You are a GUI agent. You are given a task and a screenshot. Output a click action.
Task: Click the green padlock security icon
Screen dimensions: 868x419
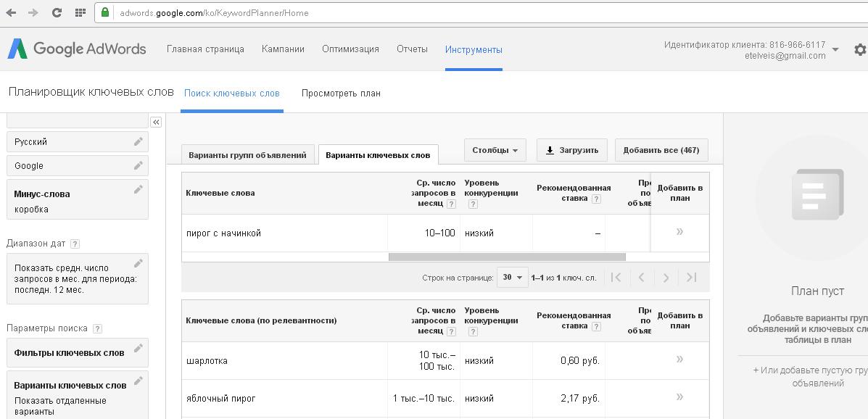(105, 12)
